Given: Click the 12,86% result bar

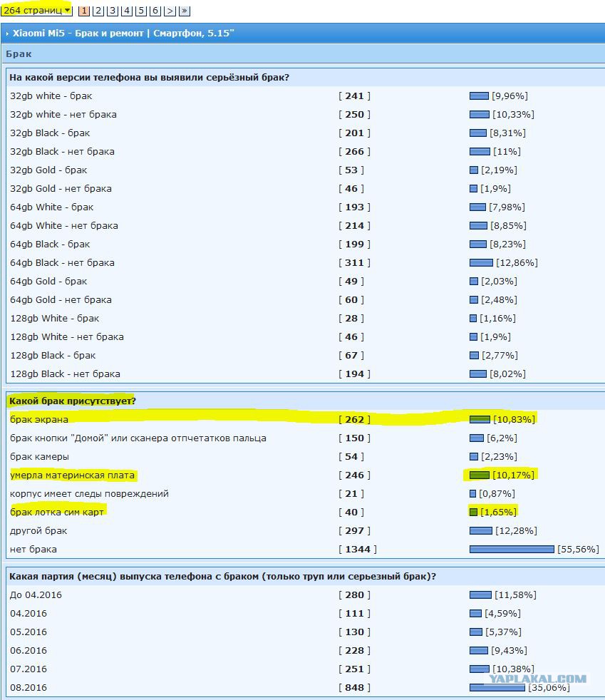Looking at the screenshot, I should (481, 262).
